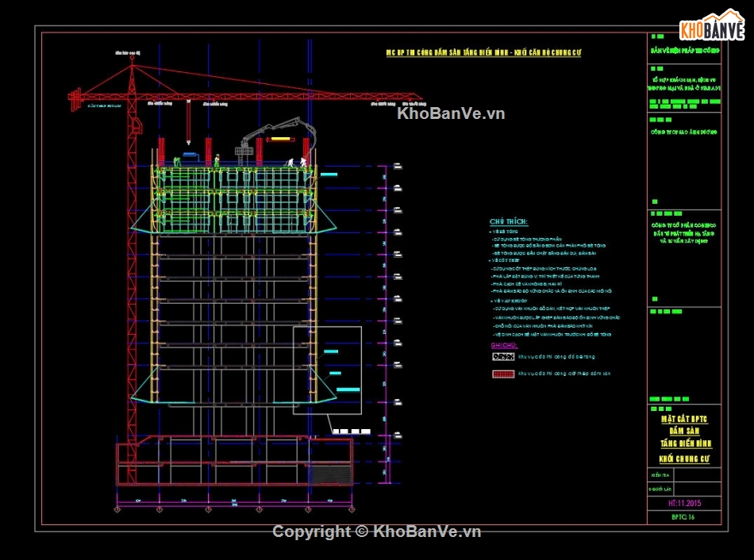Select the "+ VỀ CỐT THÉP" note heading

click(x=505, y=260)
